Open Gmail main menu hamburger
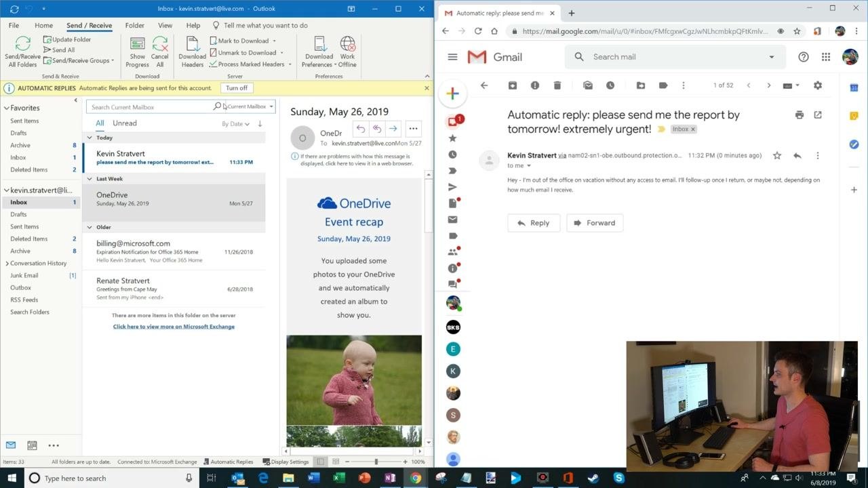The width and height of the screenshot is (868, 488). (x=452, y=57)
